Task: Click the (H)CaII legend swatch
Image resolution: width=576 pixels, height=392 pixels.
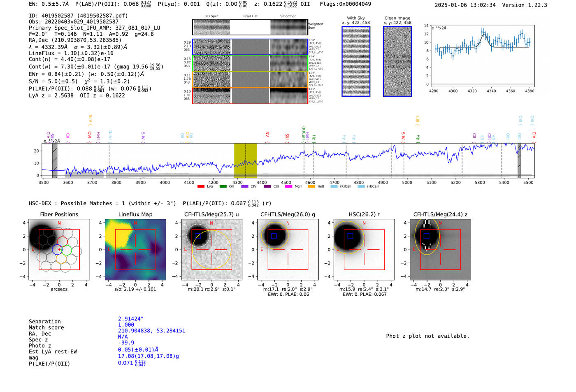Action: tap(361, 187)
